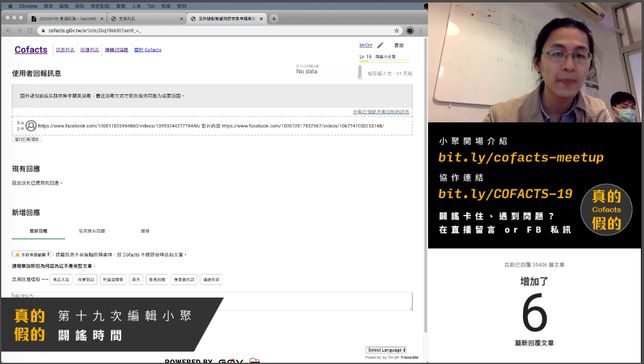Click the sixth reply template button

184,280
